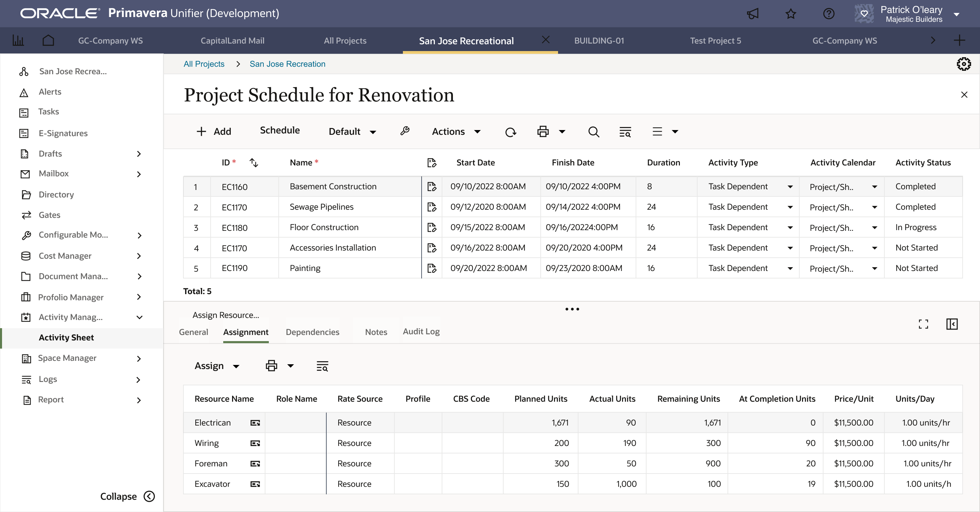
Task: Click the announcements megaphone icon
Action: [x=752, y=14]
